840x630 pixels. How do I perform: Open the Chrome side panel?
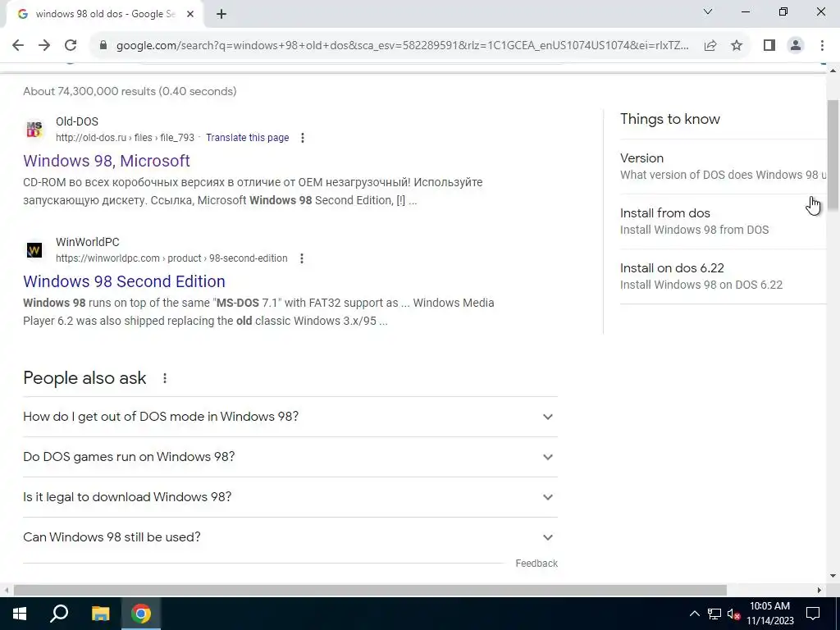769,45
